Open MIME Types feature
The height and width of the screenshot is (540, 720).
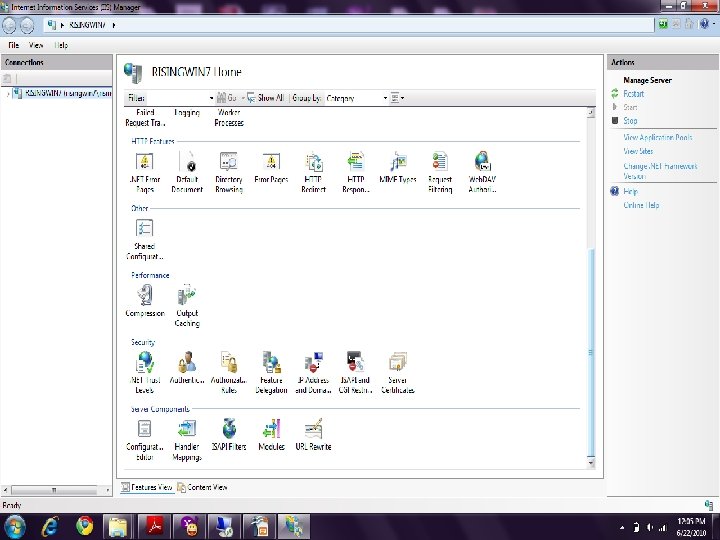(x=398, y=168)
